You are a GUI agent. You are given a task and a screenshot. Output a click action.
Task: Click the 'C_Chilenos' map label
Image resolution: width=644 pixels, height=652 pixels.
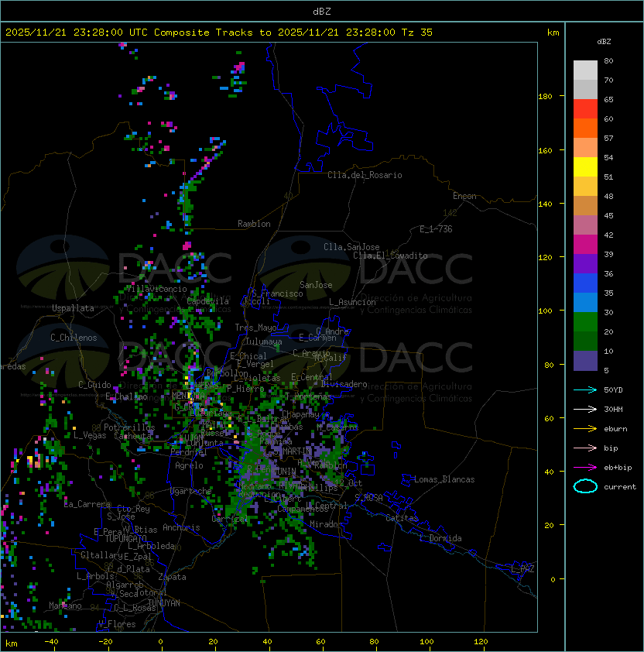click(74, 338)
